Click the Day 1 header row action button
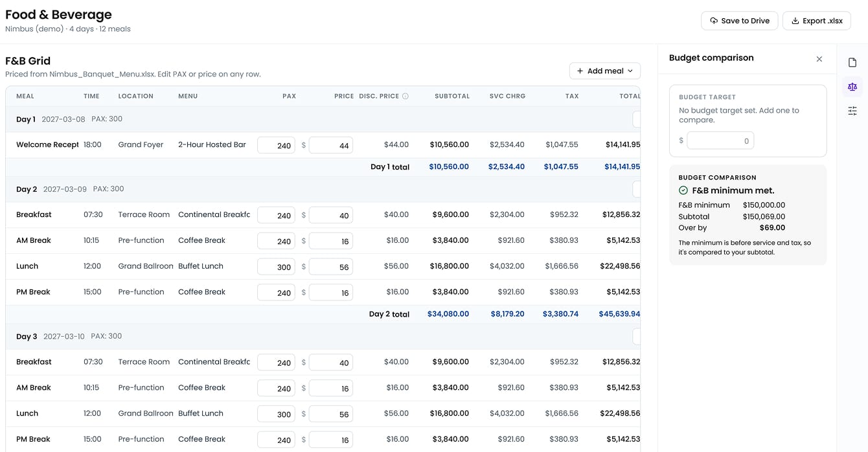This screenshot has height=452, width=868. [x=636, y=119]
